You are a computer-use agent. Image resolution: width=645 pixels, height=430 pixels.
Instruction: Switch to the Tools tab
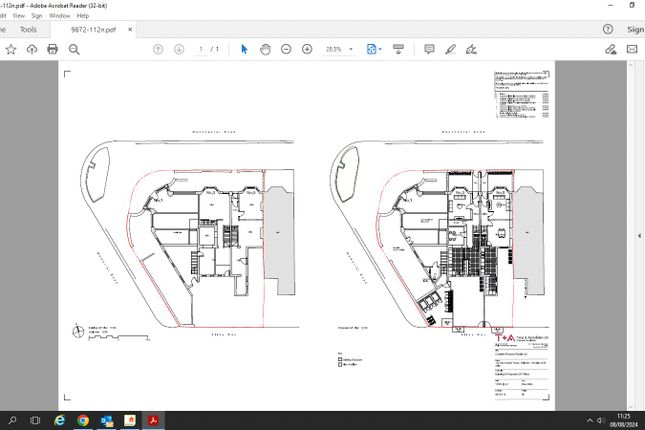[28, 30]
